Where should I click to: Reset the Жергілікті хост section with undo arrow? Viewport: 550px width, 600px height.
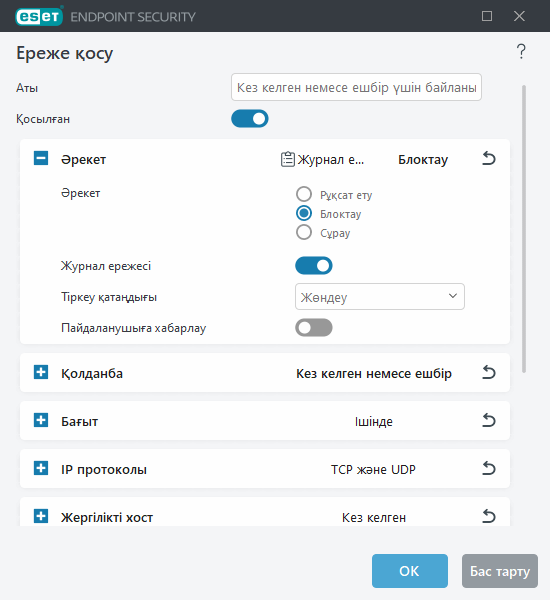tap(488, 517)
